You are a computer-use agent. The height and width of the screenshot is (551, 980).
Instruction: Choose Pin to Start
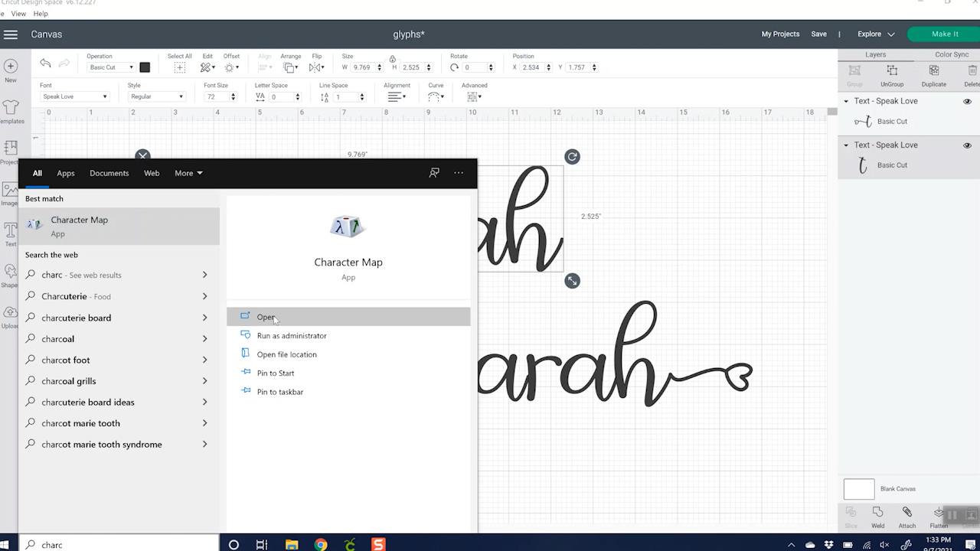(348, 373)
